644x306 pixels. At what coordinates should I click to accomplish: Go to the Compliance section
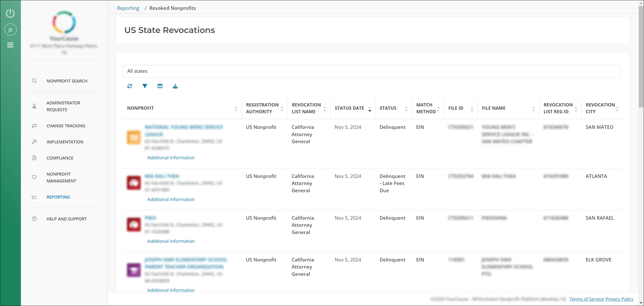tap(60, 158)
